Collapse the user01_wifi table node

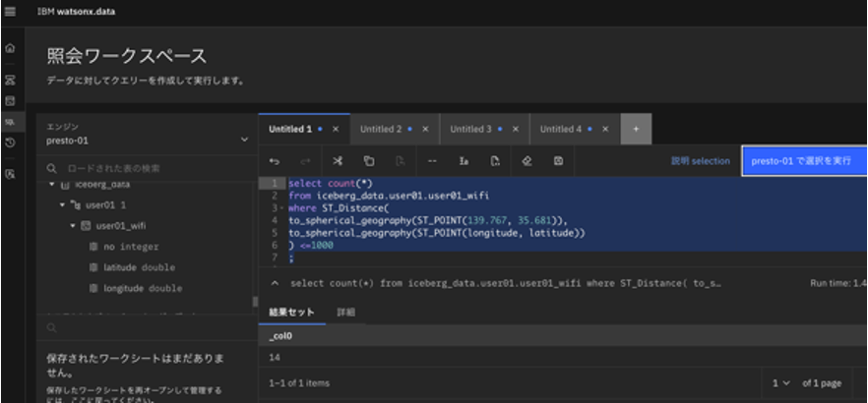click(x=73, y=225)
